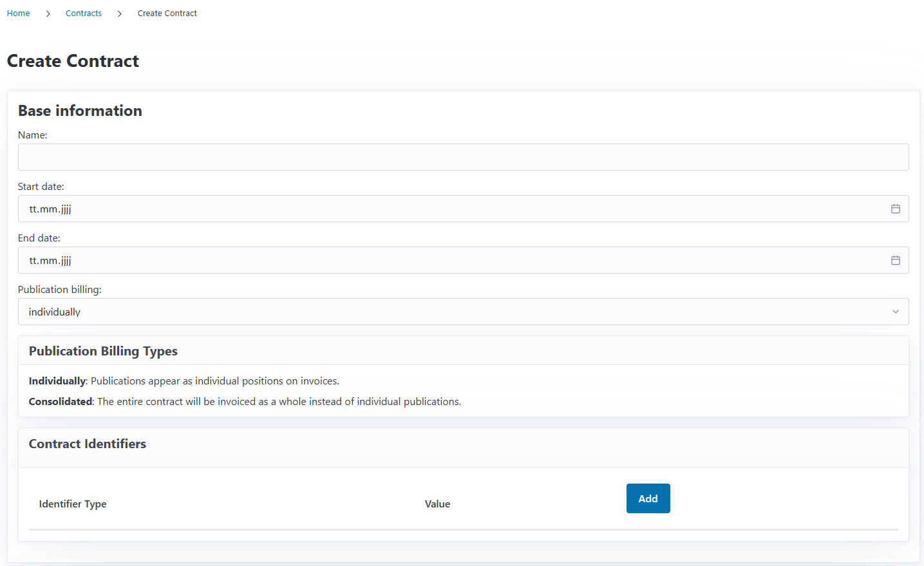Image resolution: width=924 pixels, height=566 pixels.
Task: Click the Publication Billing Types panel heading
Action: (103, 351)
